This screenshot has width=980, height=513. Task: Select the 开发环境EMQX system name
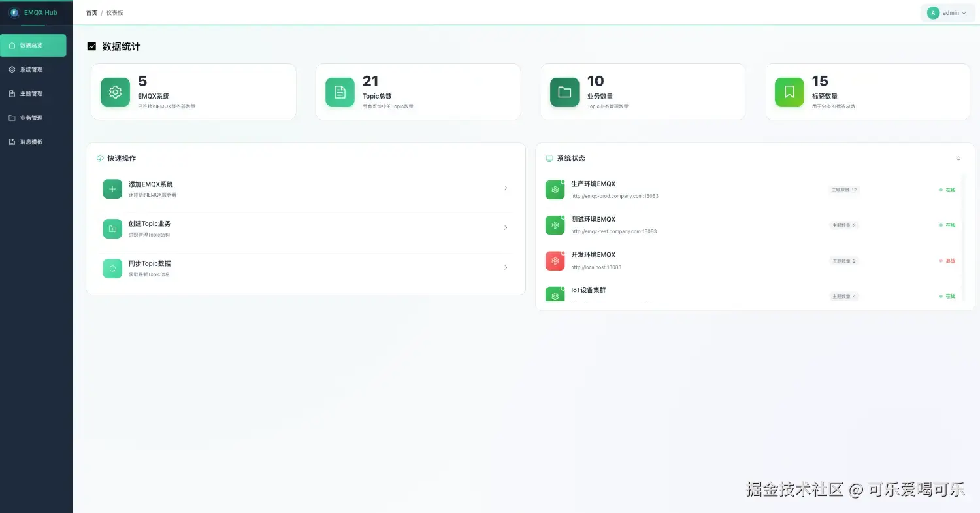tap(593, 255)
